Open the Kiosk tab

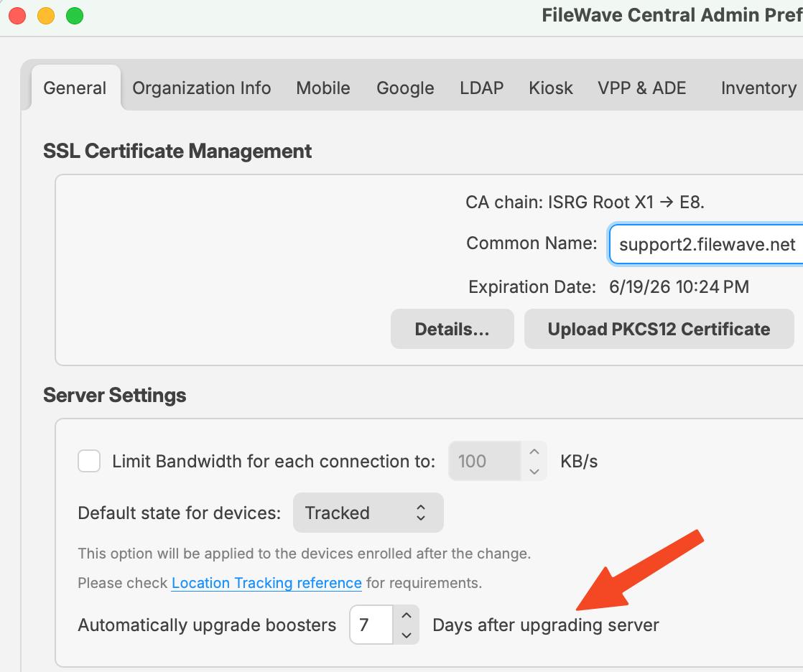(550, 88)
